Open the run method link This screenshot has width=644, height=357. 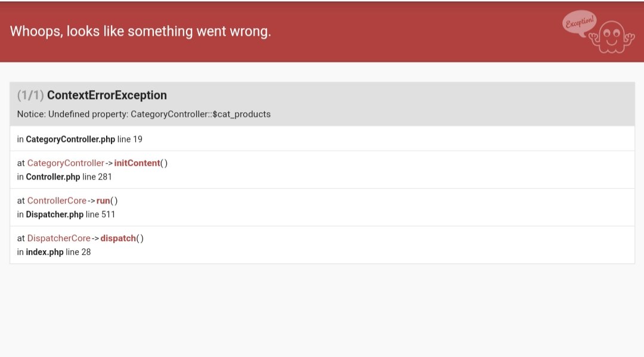pos(104,201)
